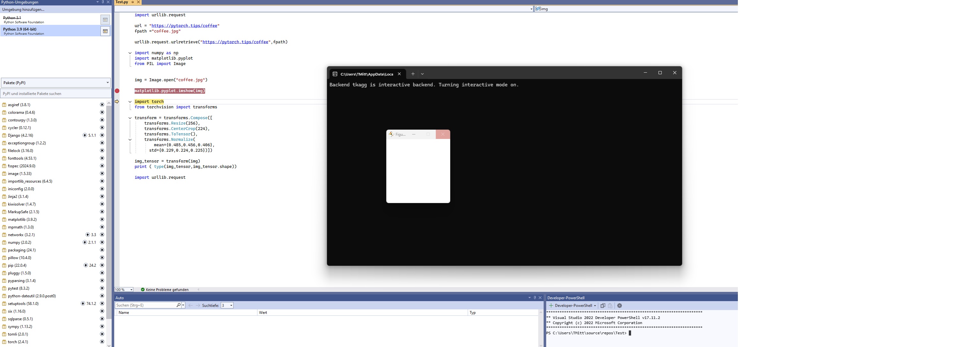Click the search magnifier in Auto panel
This screenshot has height=347, width=980.
pos(178,305)
